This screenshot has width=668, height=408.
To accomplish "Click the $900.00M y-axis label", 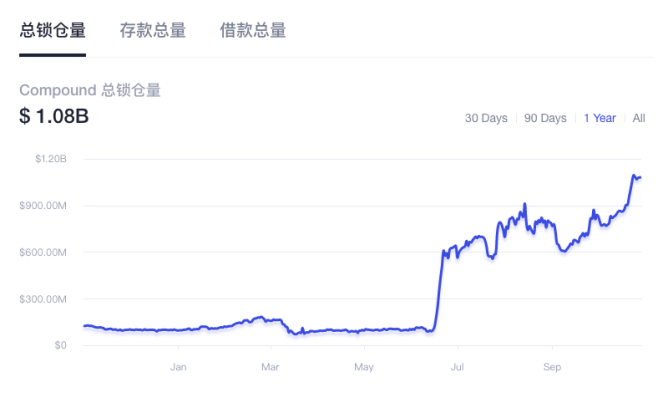I will click(x=43, y=206).
